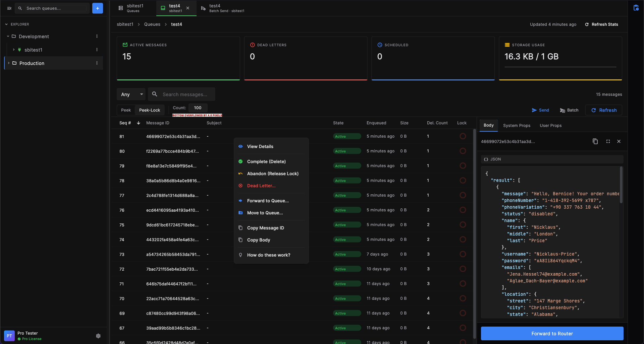This screenshot has height=344, width=644.
Task: Choose Dead Letter from context menu
Action: pos(261,186)
